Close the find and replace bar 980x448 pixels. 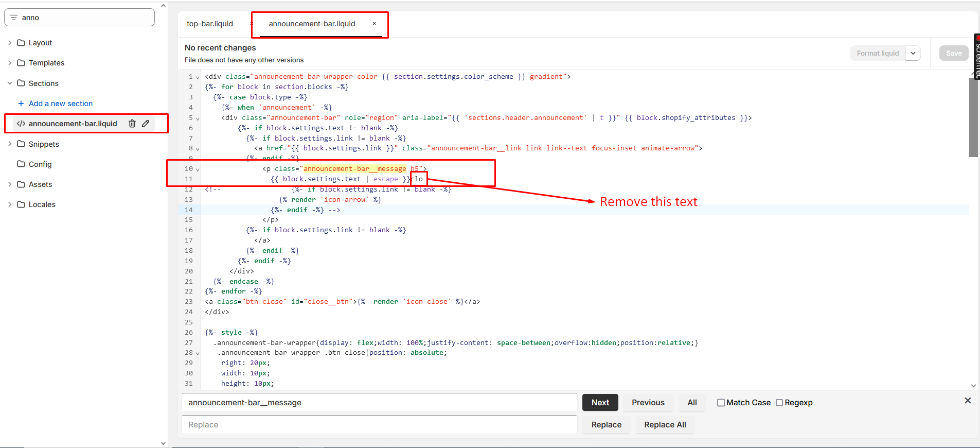(x=968, y=401)
